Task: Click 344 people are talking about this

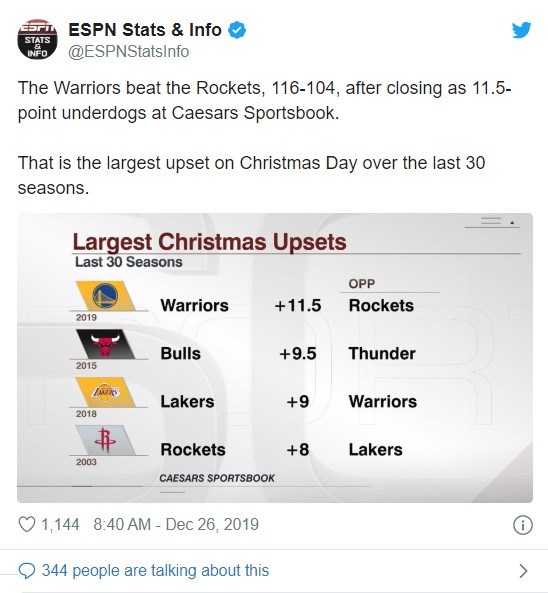Action: pos(155,570)
